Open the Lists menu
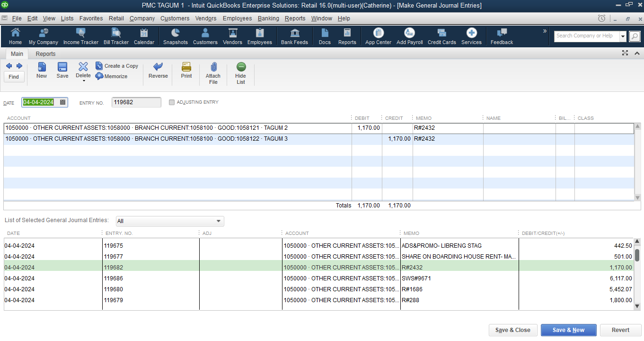Viewport: 644px width, 341px height. click(67, 18)
